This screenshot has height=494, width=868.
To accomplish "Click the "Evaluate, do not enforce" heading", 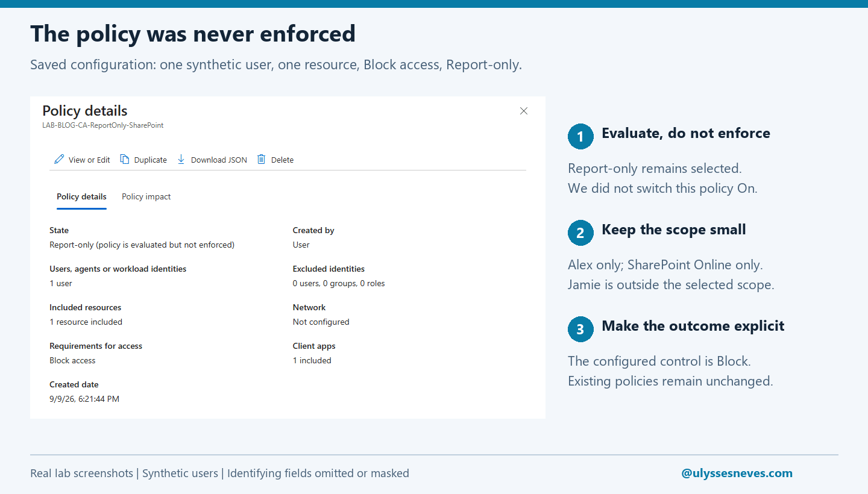I will pyautogui.click(x=686, y=133).
